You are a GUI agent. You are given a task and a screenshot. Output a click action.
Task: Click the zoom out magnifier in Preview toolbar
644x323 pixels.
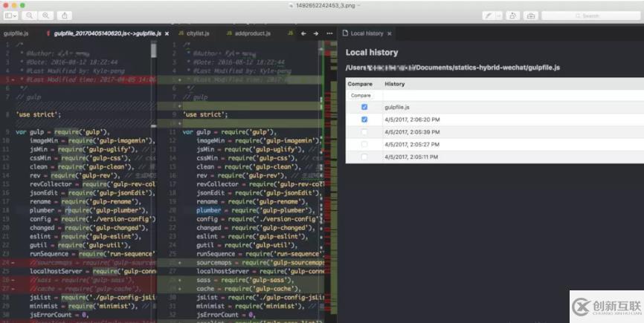(x=29, y=16)
